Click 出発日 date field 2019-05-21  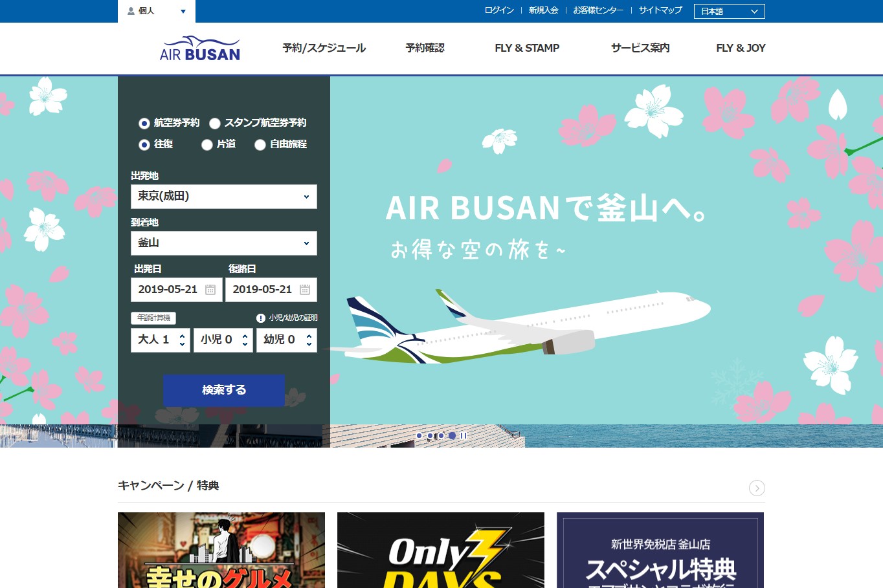tap(177, 290)
